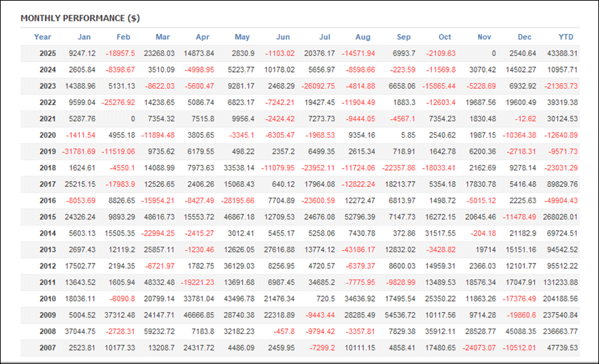599x364 pixels.
Task: Select the 2022 Feb loss -25276.92
Action: 117,102
